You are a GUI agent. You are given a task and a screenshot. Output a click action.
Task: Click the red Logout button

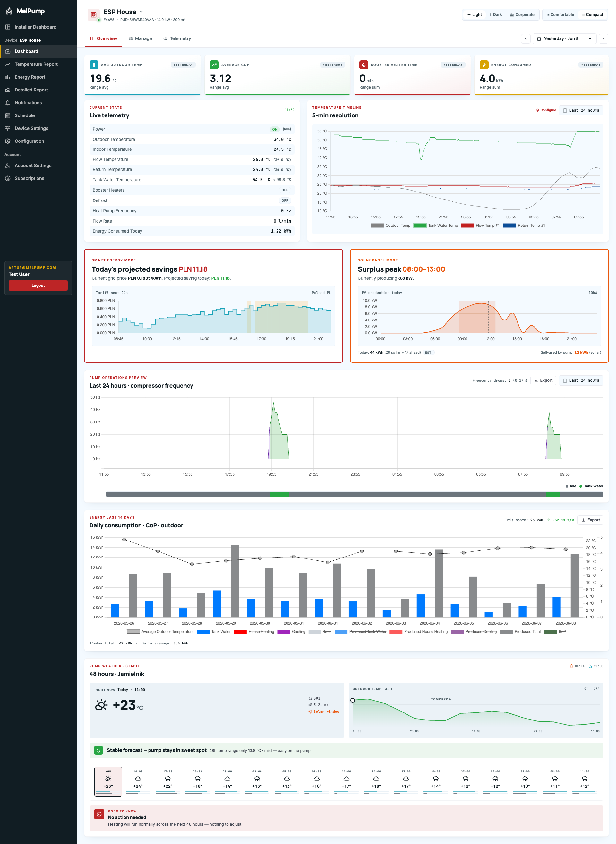(38, 286)
